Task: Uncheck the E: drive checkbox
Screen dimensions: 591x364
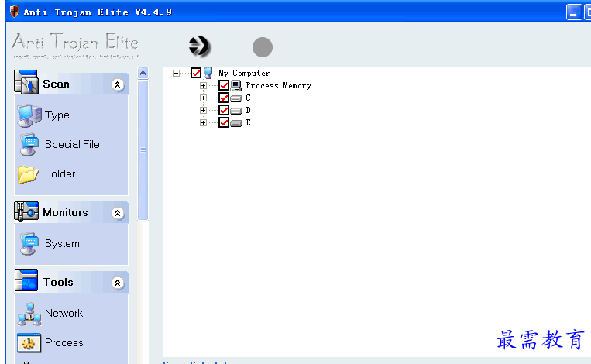Action: click(x=224, y=122)
